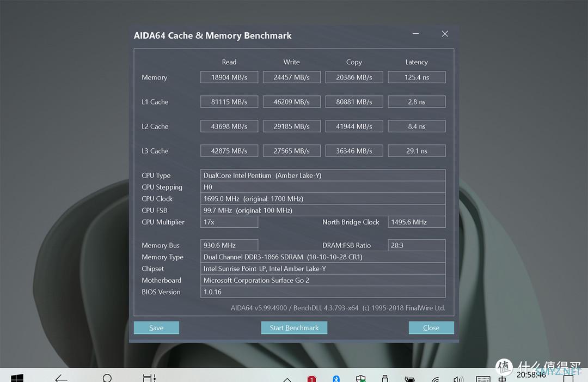Image resolution: width=588 pixels, height=382 pixels.
Task: Click the window title AIDA64 Cache & Memory Benchmark
Action: click(213, 35)
